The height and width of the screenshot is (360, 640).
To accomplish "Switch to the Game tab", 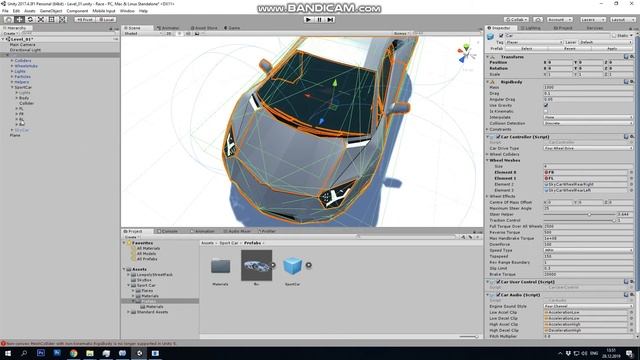I will pyautogui.click(x=232, y=28).
